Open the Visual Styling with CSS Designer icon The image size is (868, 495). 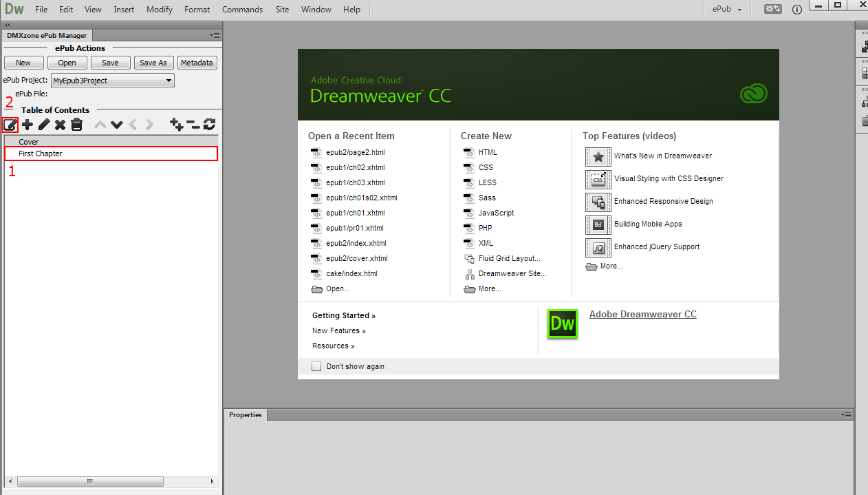pyautogui.click(x=598, y=179)
